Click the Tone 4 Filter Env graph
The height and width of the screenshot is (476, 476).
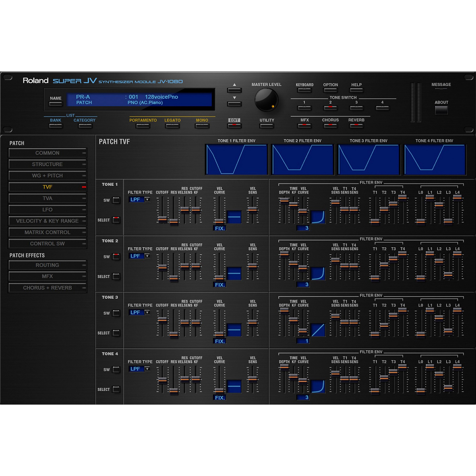[x=434, y=160]
